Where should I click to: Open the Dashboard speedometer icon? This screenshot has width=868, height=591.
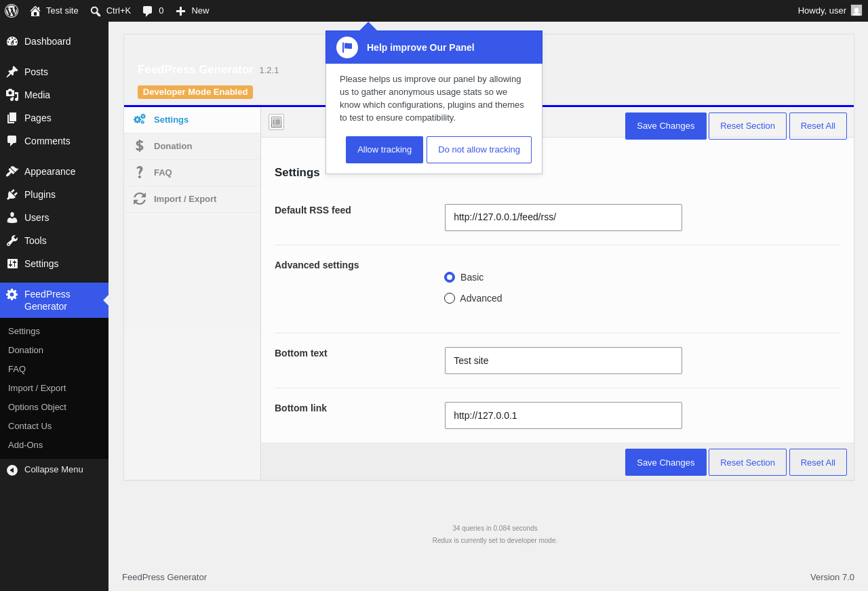click(12, 41)
